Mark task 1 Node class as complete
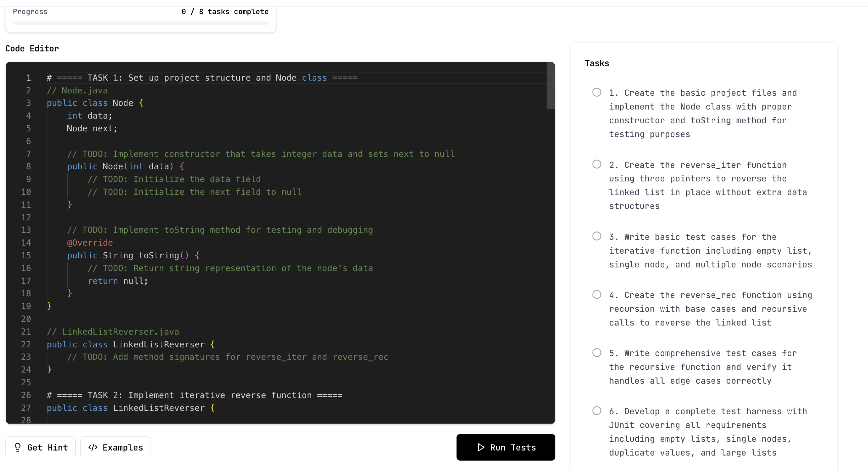The width and height of the screenshot is (868, 471). point(596,92)
